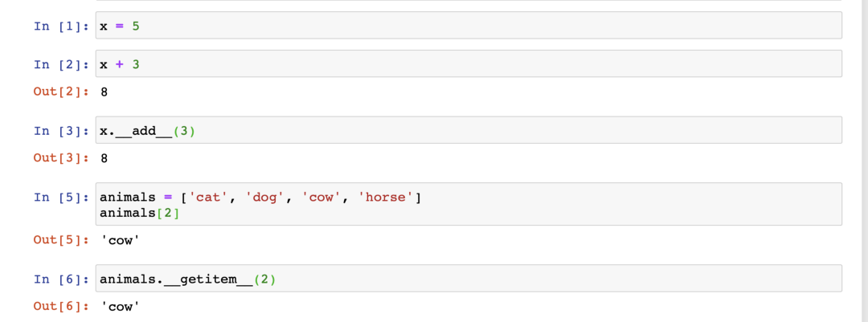Screen dimensions: 868x322
Task: Click the code cell containing x = 5
Action: coord(469,26)
